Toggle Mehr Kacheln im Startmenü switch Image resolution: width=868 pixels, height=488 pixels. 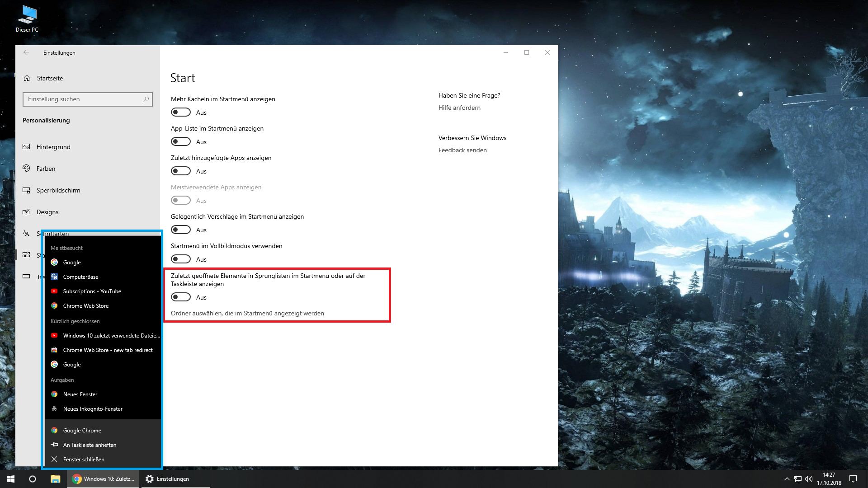click(181, 113)
